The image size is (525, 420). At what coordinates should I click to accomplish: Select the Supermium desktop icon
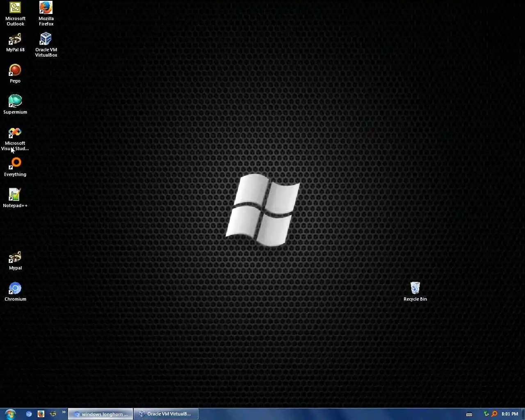coord(15,105)
